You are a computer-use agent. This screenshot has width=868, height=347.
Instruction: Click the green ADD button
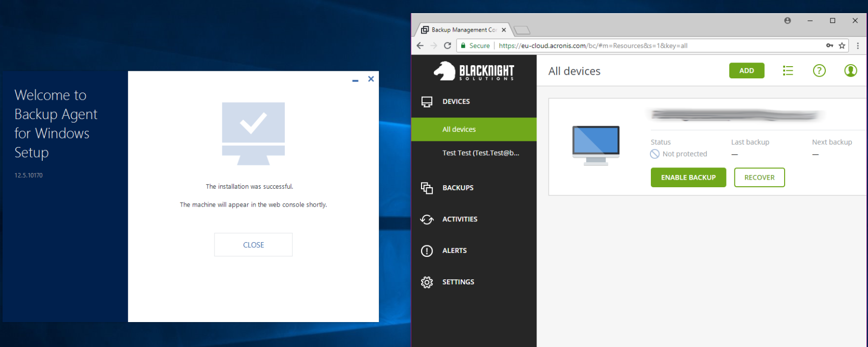[746, 71]
